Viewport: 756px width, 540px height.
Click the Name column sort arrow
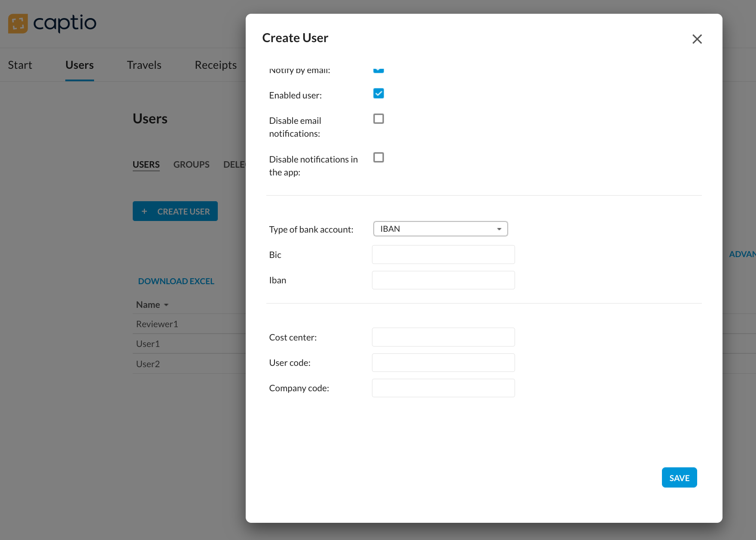point(166,305)
